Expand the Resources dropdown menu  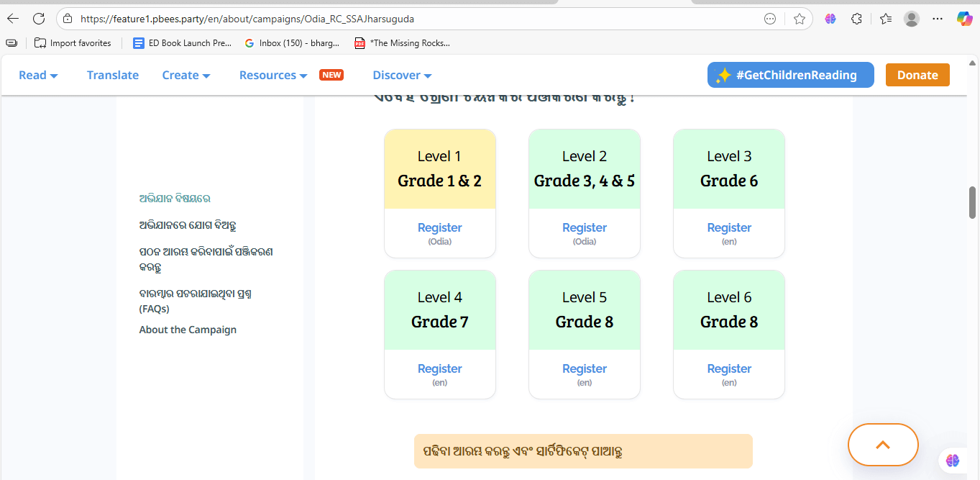[x=273, y=75]
